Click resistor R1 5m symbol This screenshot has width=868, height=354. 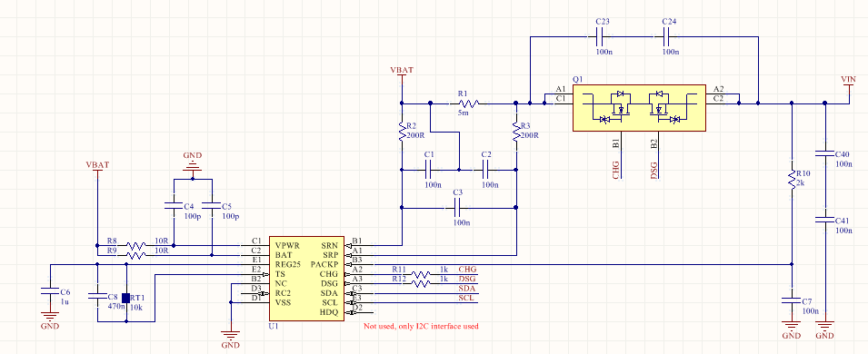[470, 103]
